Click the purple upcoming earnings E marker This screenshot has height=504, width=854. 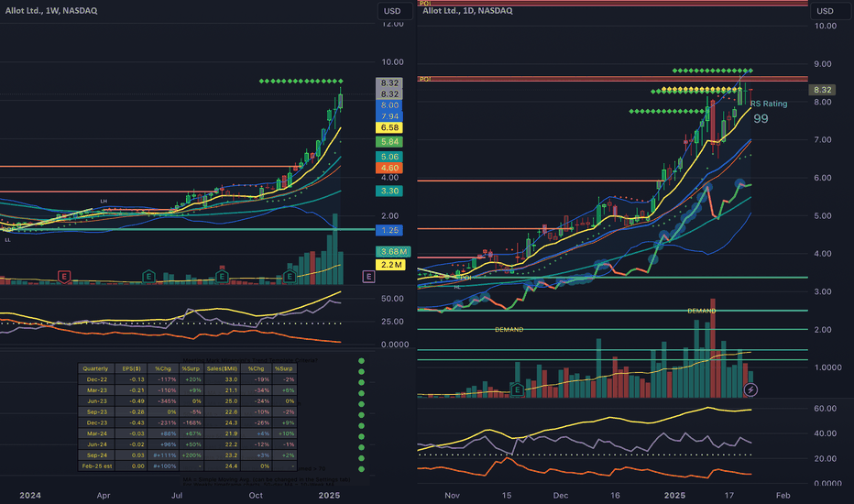point(368,277)
